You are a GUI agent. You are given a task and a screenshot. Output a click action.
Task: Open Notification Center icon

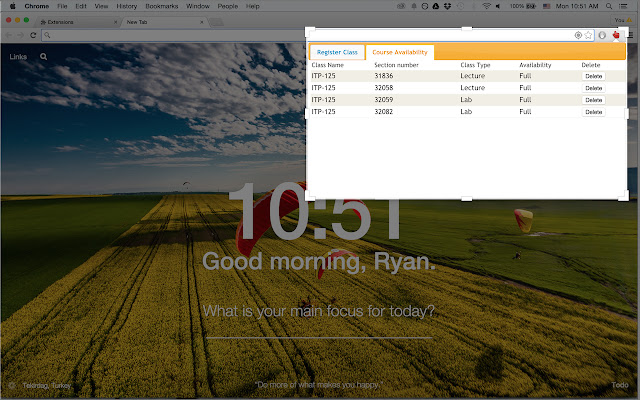pyautogui.click(x=623, y=6)
